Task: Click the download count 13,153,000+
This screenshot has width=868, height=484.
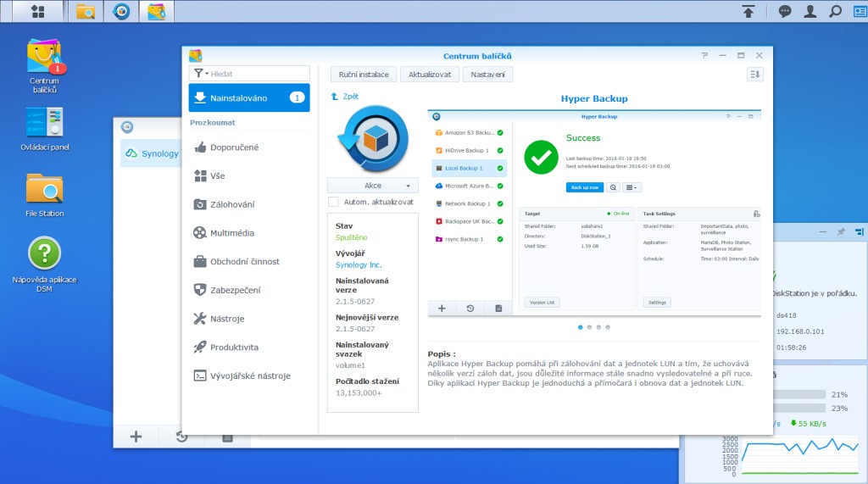Action: (x=359, y=393)
